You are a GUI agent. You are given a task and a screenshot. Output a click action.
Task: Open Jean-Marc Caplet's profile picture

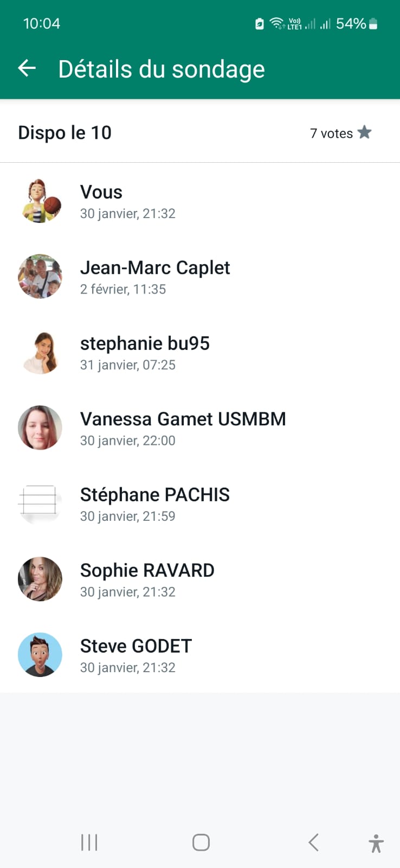point(40,277)
